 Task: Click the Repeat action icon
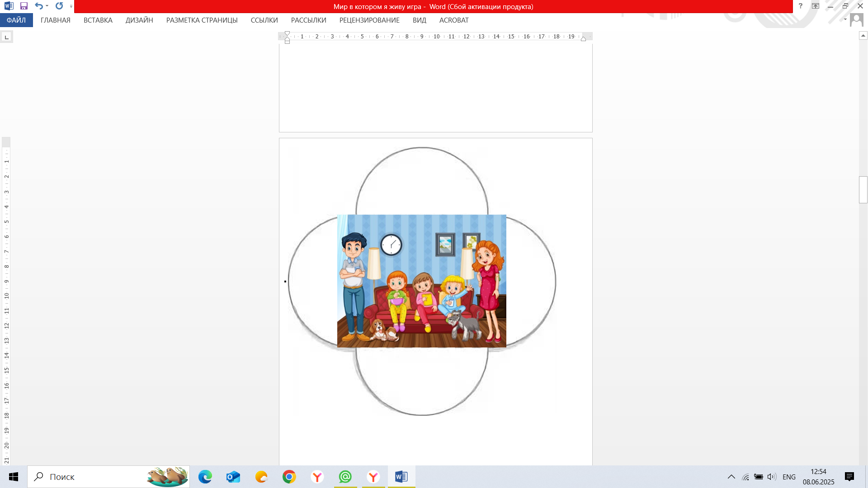pyautogui.click(x=59, y=6)
